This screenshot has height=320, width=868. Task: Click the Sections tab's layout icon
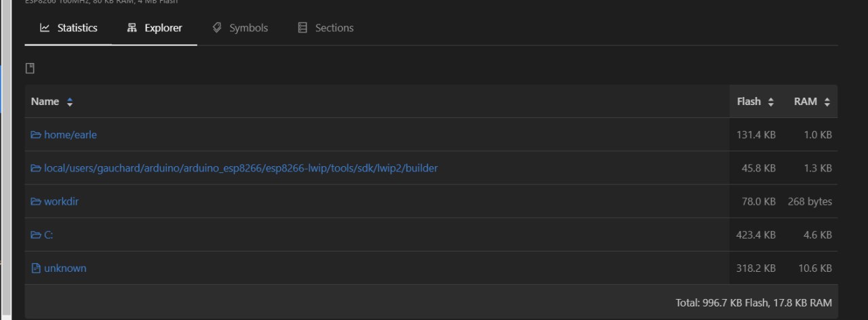[x=303, y=28]
